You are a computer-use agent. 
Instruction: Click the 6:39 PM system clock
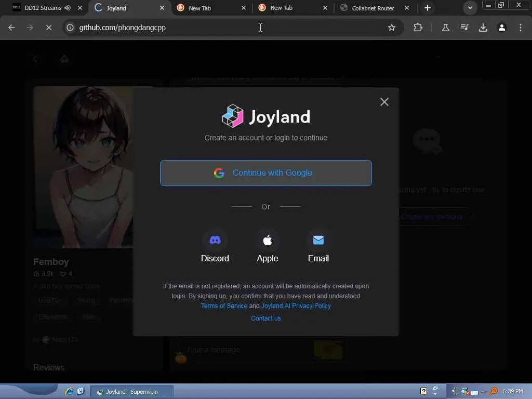[513, 392]
